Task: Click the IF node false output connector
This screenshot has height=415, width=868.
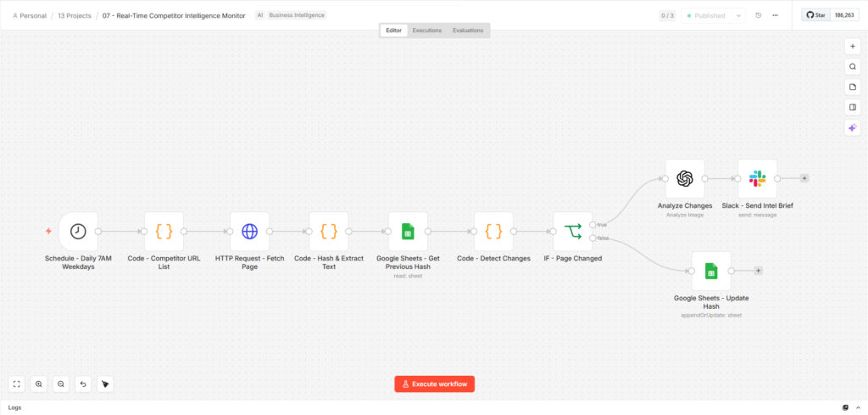Action: coord(593,238)
